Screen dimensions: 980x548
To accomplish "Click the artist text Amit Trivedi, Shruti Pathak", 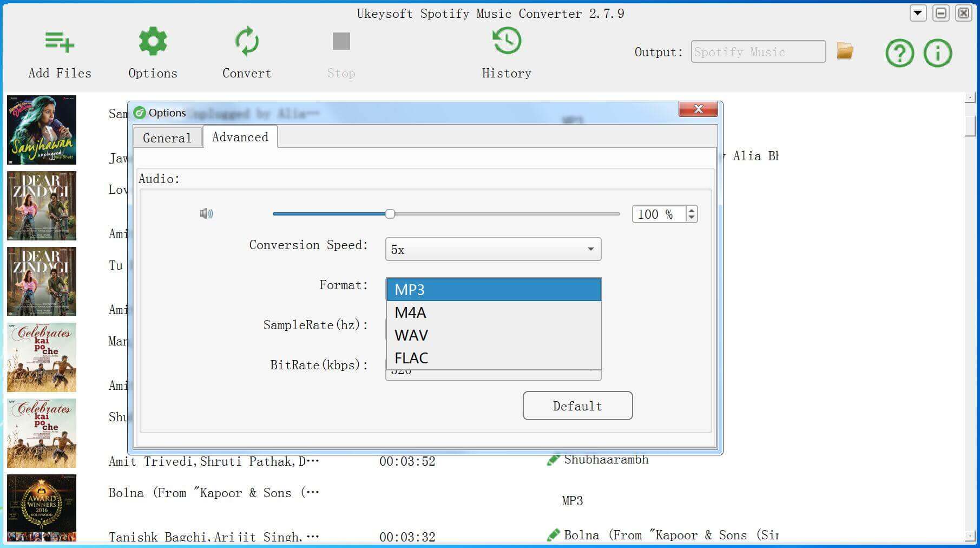I will [214, 461].
